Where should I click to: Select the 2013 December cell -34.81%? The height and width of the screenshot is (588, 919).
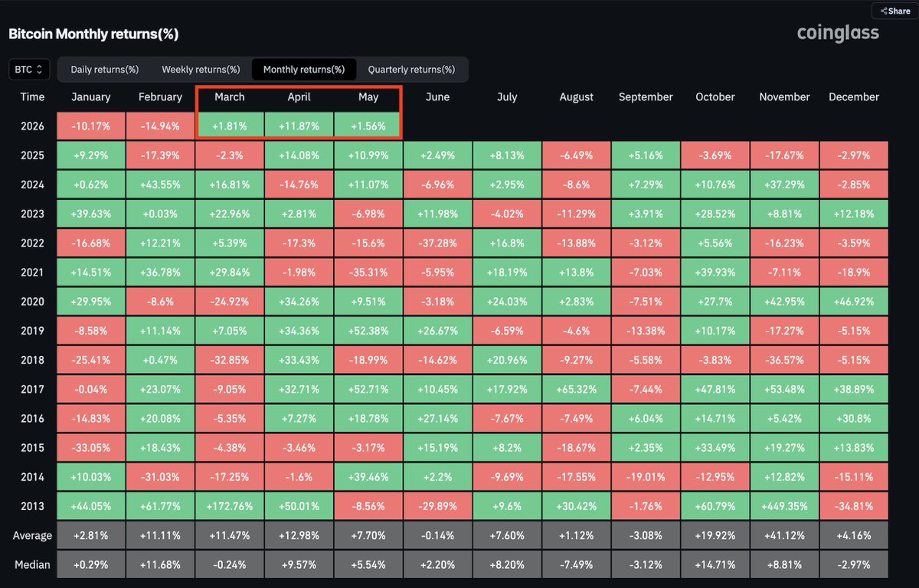(x=854, y=506)
